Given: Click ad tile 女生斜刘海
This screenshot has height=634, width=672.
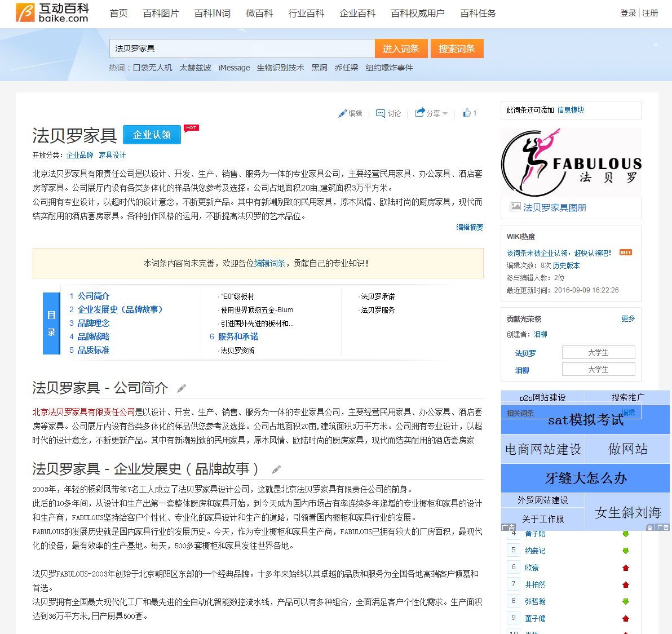Looking at the screenshot, I should (628, 512).
